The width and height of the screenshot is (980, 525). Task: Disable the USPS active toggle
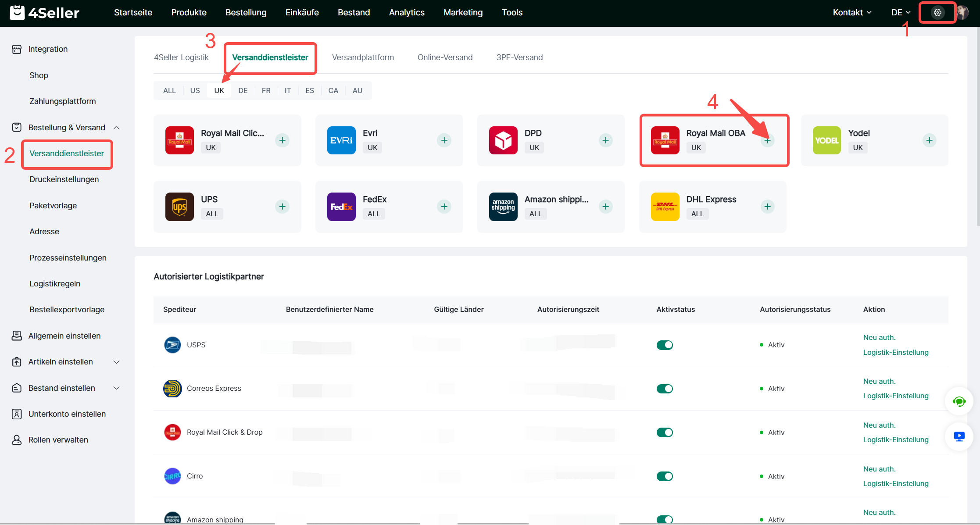665,345
